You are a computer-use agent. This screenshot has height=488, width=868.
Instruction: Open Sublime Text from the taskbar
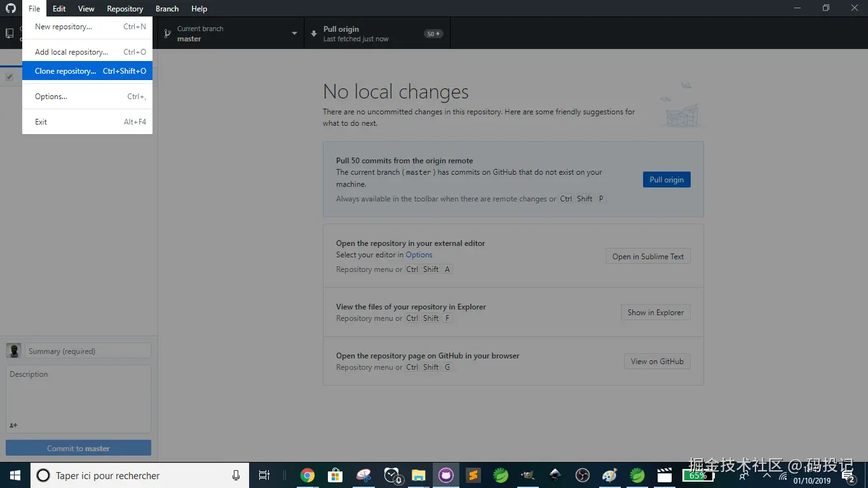tap(473, 475)
